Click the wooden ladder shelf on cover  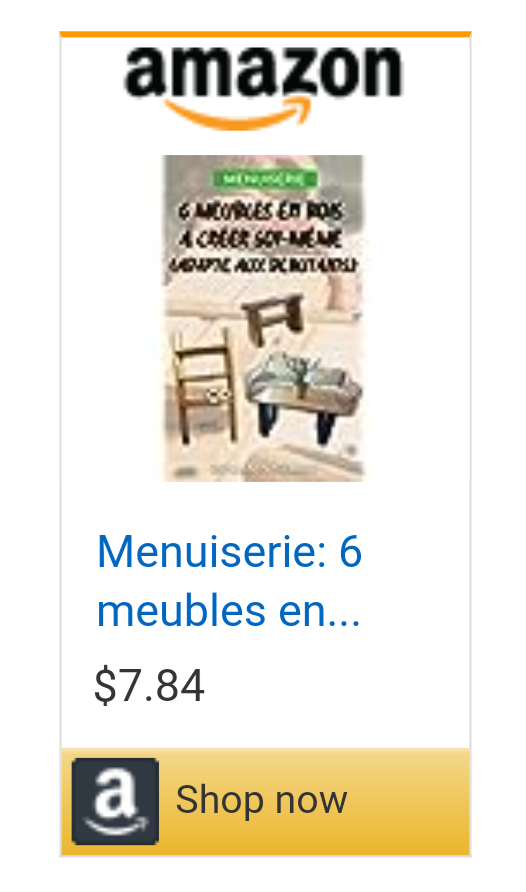(204, 386)
